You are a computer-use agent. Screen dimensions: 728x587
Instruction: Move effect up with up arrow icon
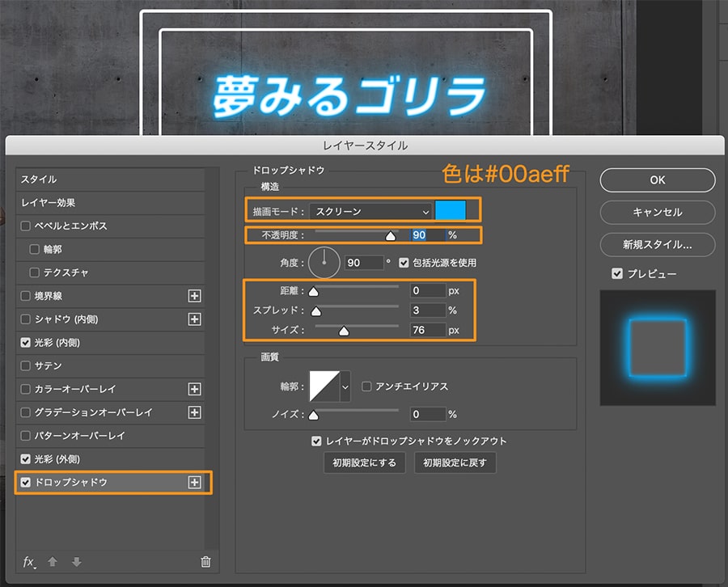coord(53,562)
